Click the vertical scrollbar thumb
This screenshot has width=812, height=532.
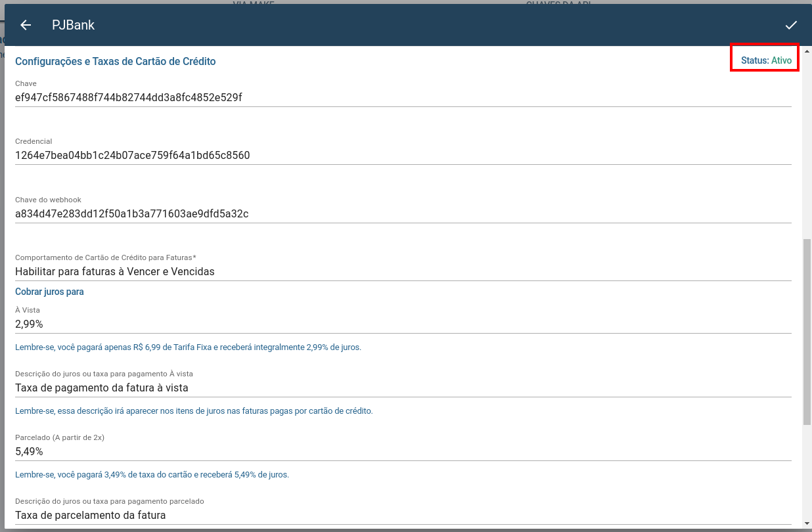pos(807,332)
